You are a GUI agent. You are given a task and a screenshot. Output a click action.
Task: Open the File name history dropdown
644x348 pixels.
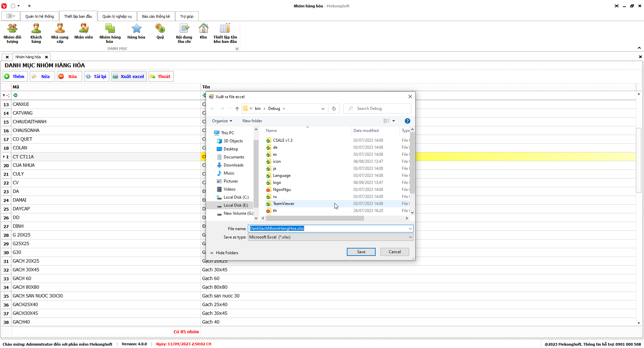[410, 229]
